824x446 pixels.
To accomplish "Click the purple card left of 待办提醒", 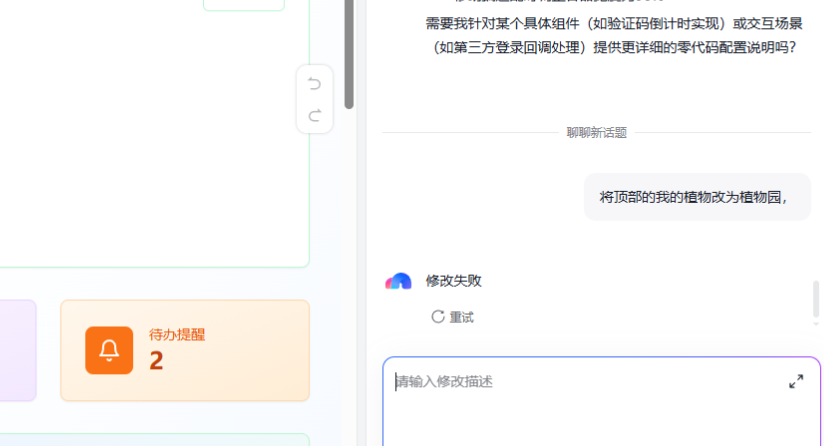I will (17, 350).
